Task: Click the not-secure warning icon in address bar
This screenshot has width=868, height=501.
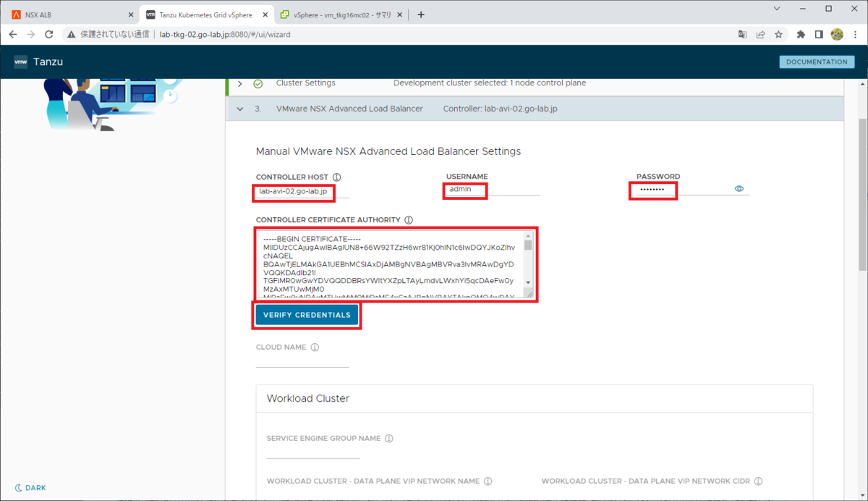Action: pyautogui.click(x=71, y=34)
